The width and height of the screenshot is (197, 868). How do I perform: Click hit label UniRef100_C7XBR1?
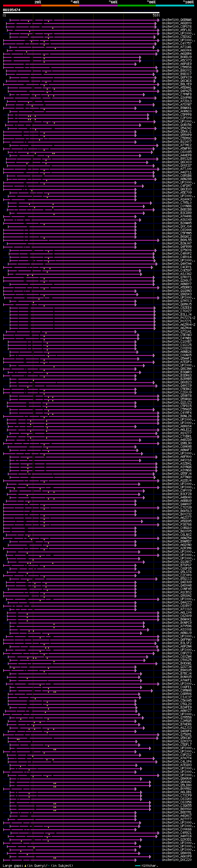click(x=177, y=436)
